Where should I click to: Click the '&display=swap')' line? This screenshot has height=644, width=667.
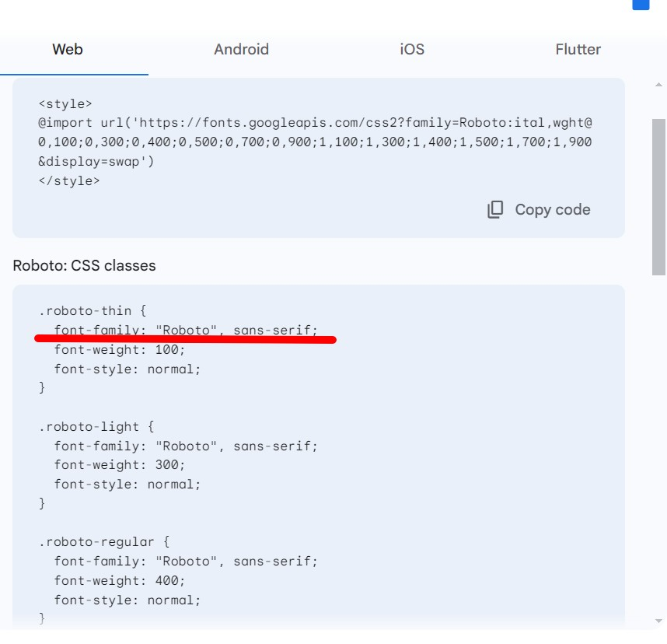point(96,161)
